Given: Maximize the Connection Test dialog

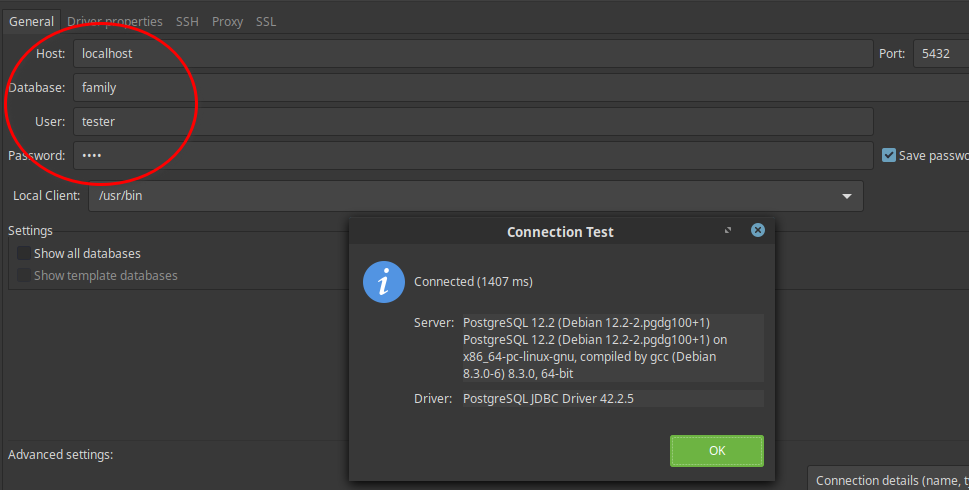Looking at the screenshot, I should click(728, 231).
